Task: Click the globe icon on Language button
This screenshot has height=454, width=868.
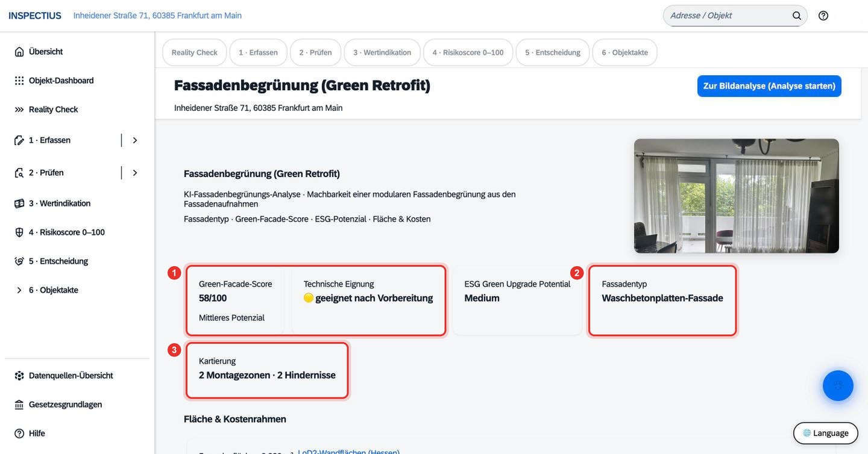Action: (807, 433)
